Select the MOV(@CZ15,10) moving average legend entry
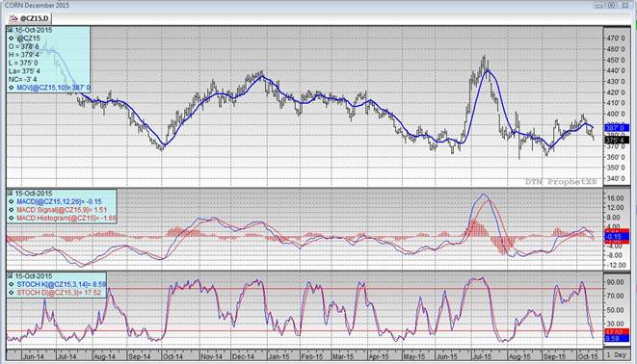Viewport: 637px width, 364px height. 53,88
